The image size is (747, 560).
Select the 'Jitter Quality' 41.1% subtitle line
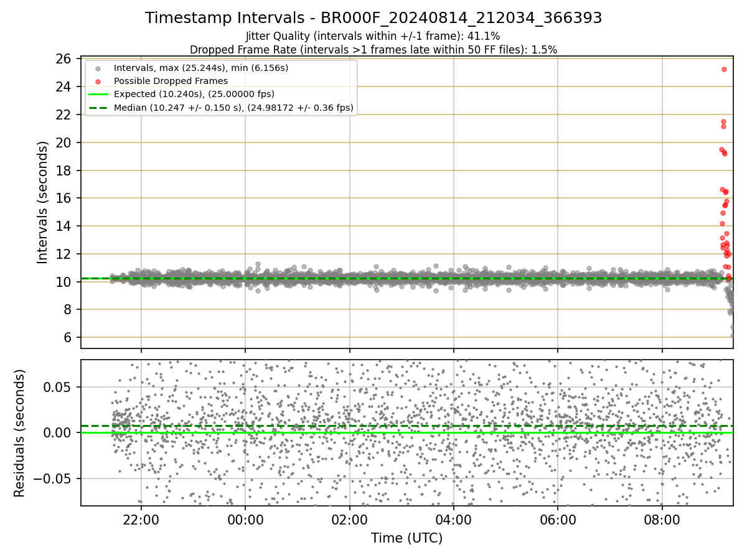(373, 37)
